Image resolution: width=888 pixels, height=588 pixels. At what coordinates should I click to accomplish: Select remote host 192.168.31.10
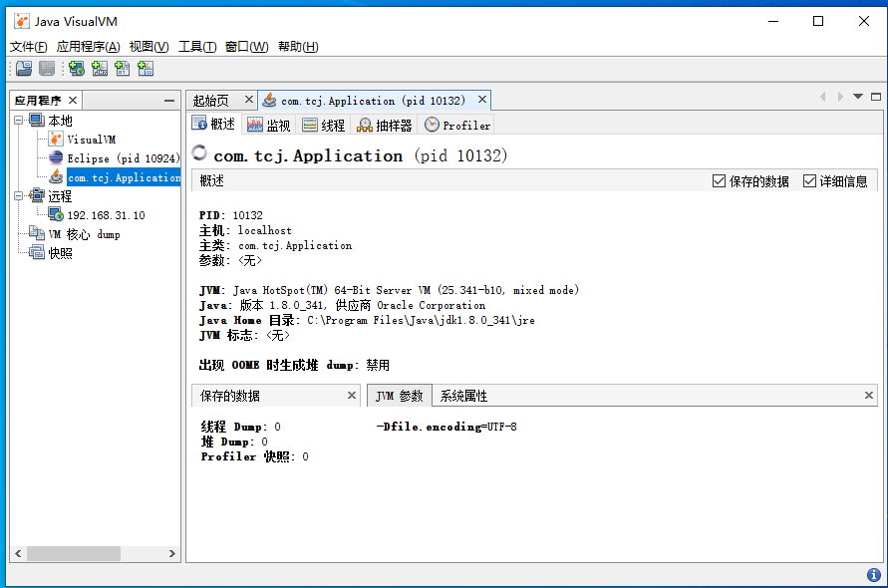[x=106, y=215]
